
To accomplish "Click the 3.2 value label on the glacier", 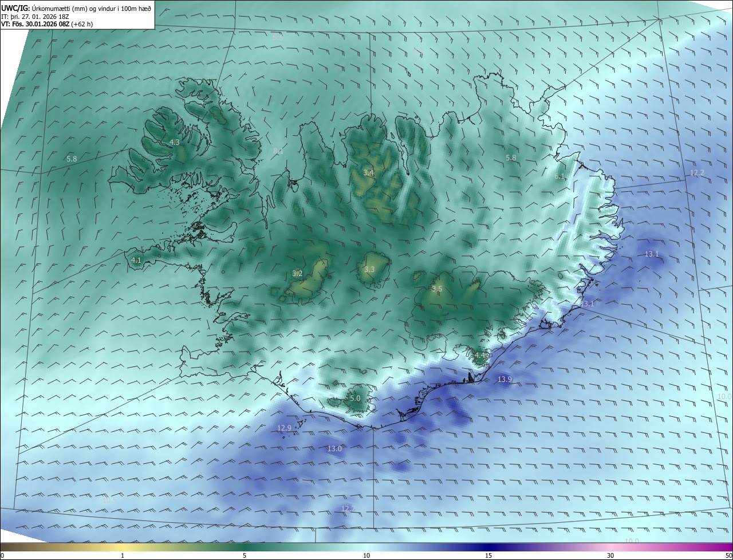I will (297, 273).
